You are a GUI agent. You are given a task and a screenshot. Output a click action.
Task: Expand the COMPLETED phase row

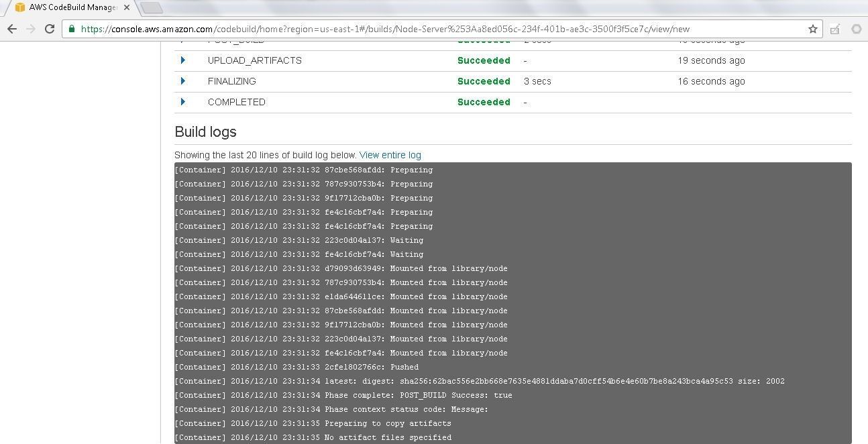coord(182,102)
